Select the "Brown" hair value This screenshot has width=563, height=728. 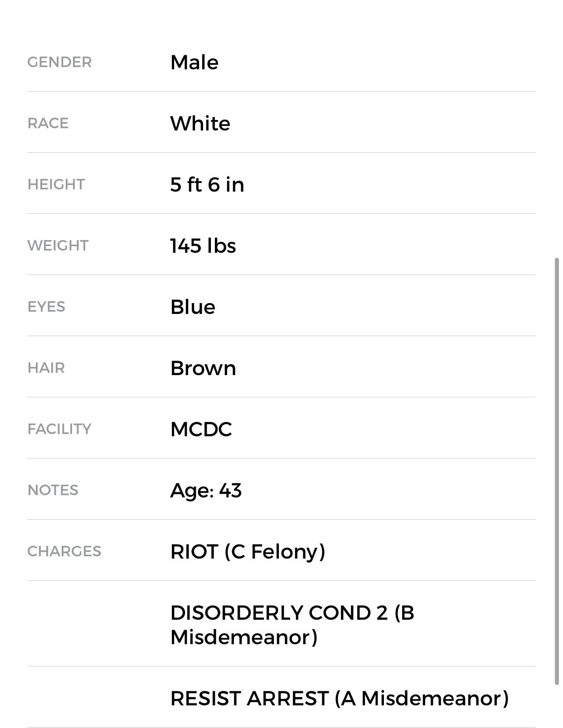point(203,368)
